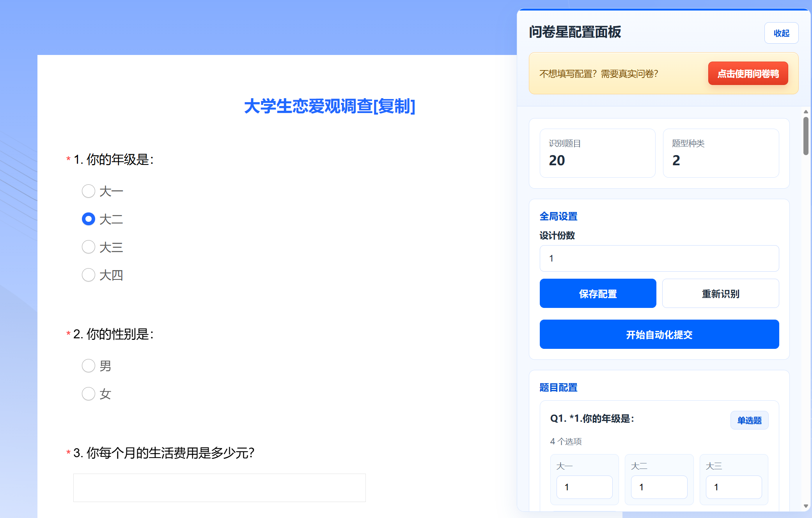Click the answer box for question 3
This screenshot has width=812, height=518.
pos(219,488)
